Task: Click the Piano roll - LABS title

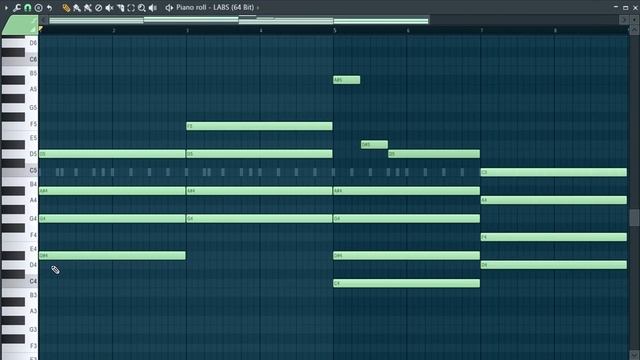Action: tap(215, 7)
